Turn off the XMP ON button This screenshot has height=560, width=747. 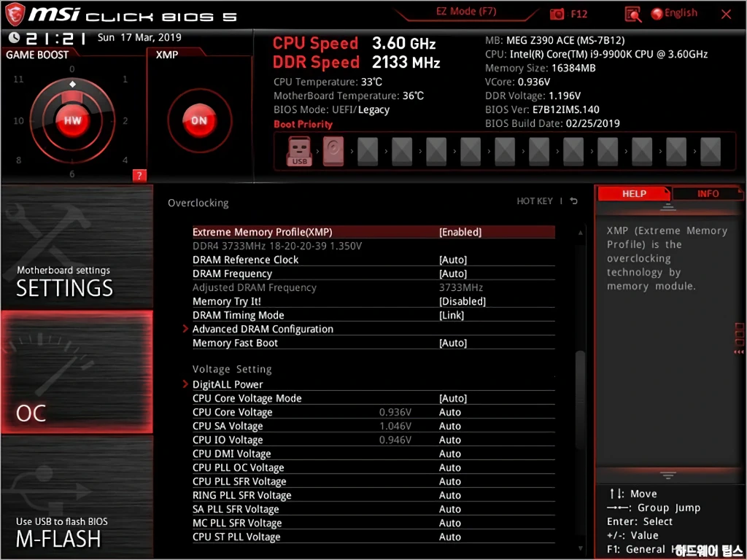pos(199,120)
